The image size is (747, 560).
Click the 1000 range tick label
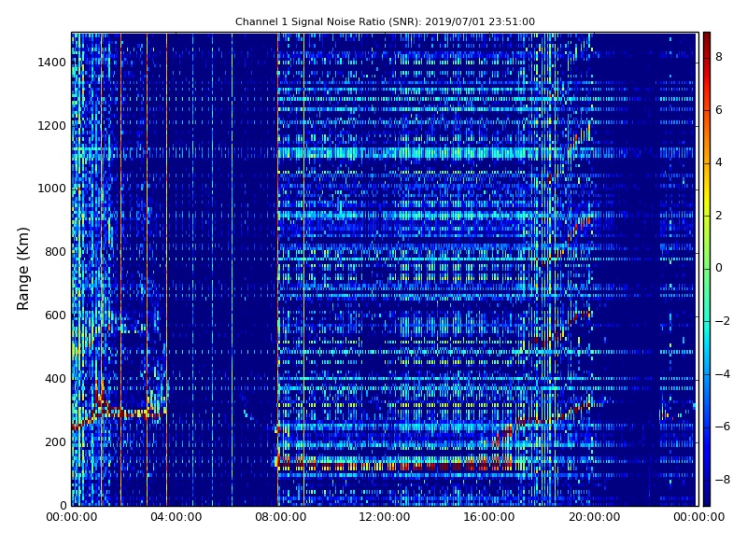pyautogui.click(x=52, y=189)
